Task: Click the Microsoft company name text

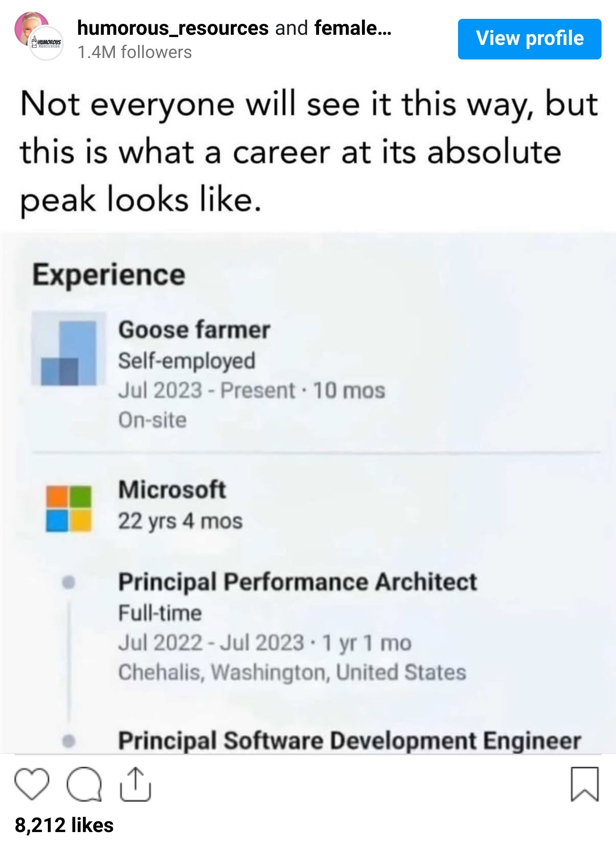Action: (172, 490)
